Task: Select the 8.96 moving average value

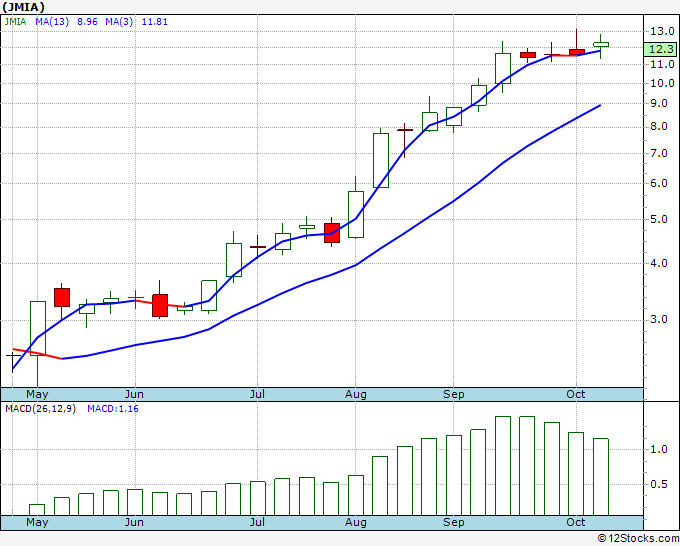Action: 87,22
